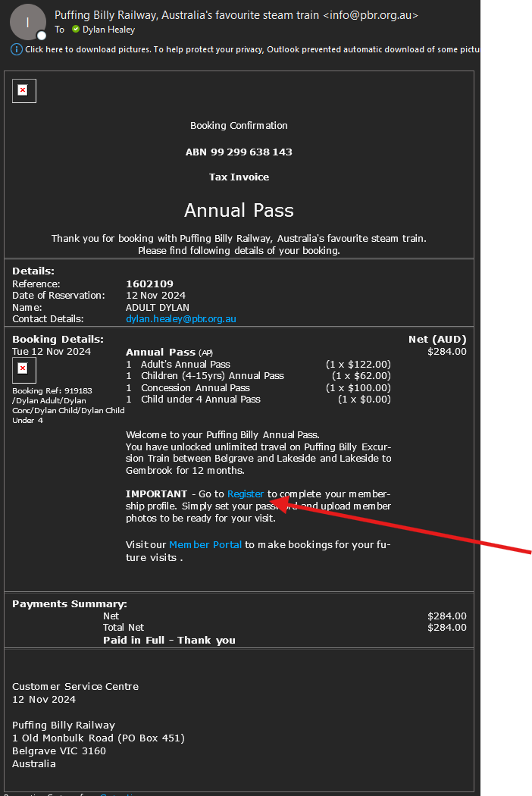Click the Adult's Annual Pass line item

[x=186, y=365]
